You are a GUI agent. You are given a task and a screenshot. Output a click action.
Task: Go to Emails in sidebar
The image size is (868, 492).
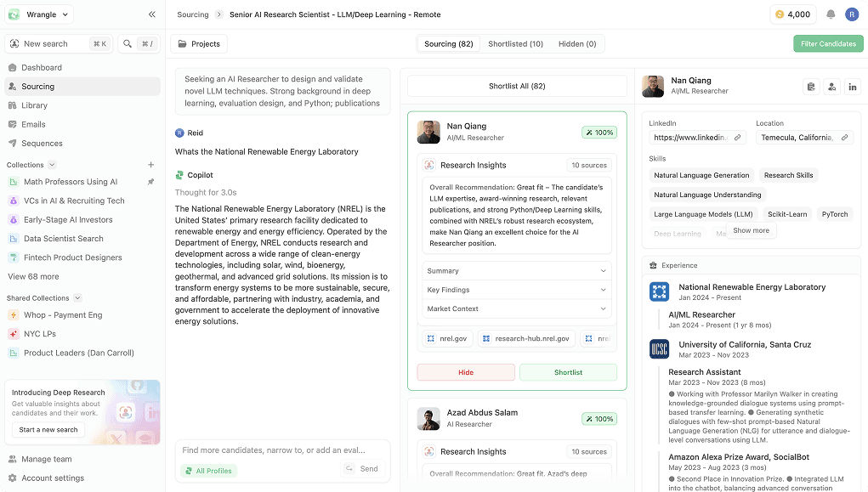tap(82, 124)
